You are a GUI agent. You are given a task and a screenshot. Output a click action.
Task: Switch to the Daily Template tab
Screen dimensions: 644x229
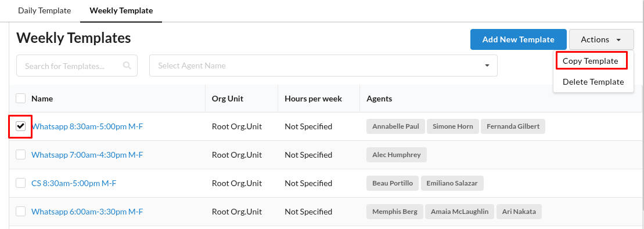(44, 10)
